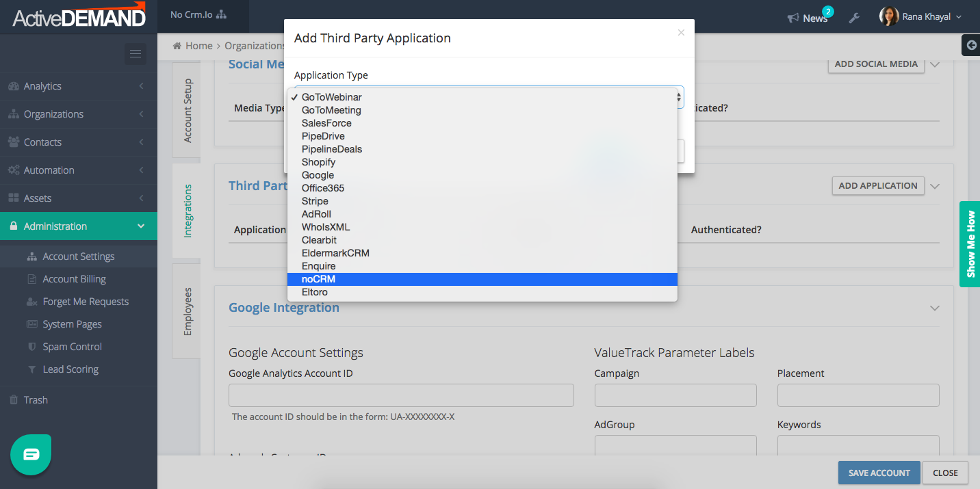Open News notifications in the top bar

coord(810,18)
